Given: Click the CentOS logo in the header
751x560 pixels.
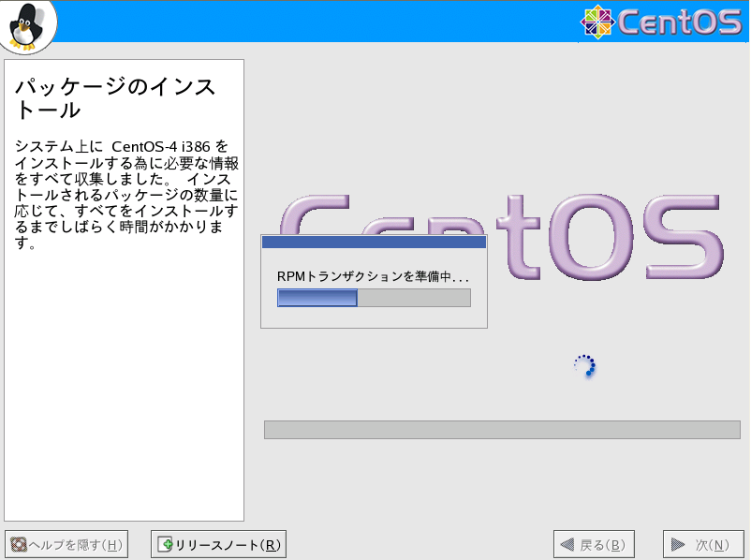Looking at the screenshot, I should click(x=661, y=22).
